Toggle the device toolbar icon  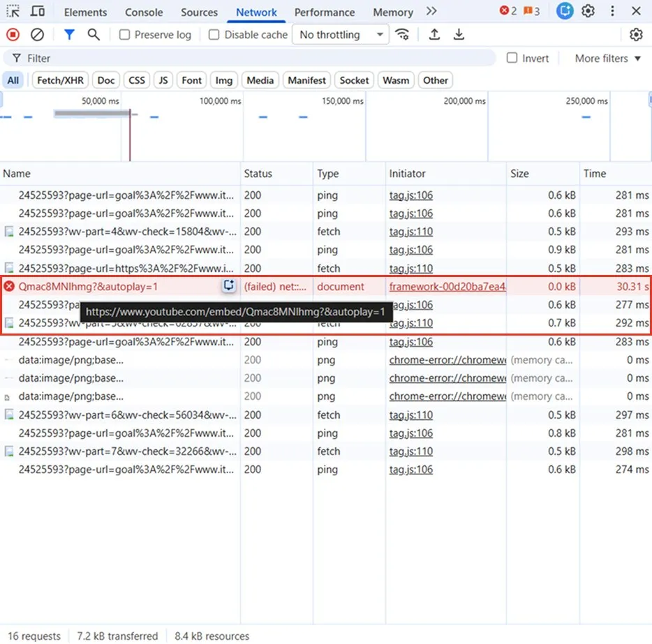pos(38,11)
